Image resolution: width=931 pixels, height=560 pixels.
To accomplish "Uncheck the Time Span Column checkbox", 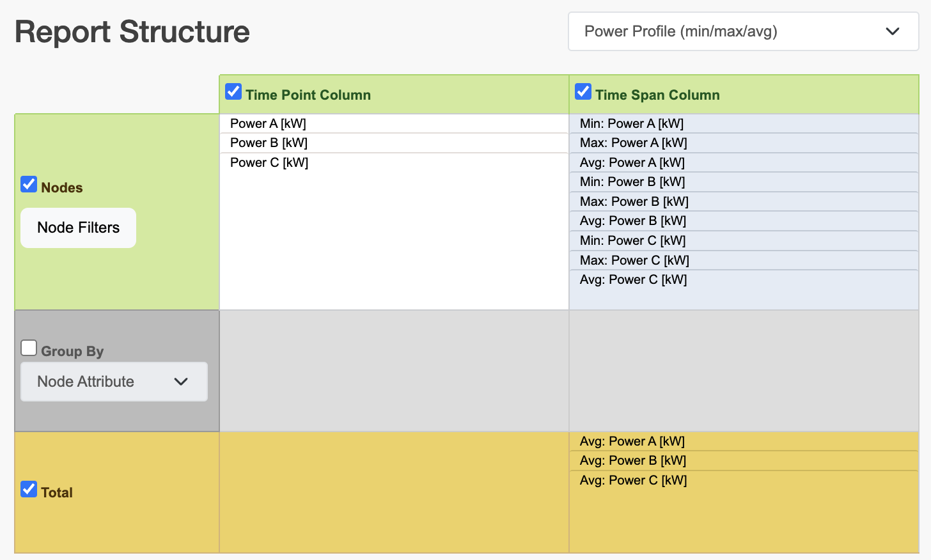I will (583, 92).
